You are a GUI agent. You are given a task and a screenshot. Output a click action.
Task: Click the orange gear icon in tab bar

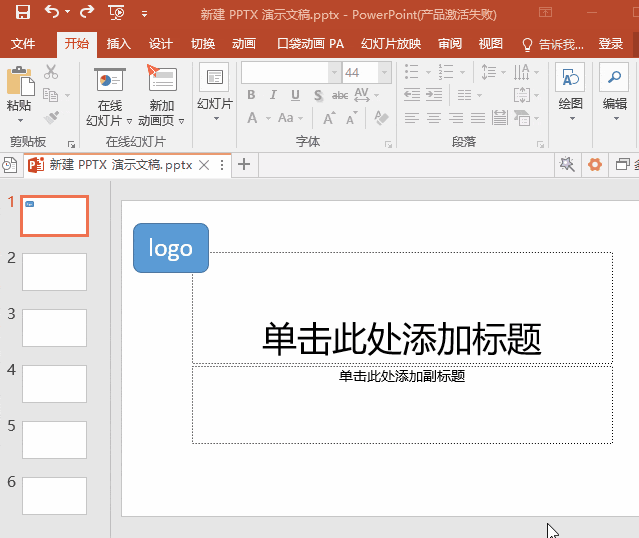[x=595, y=165]
